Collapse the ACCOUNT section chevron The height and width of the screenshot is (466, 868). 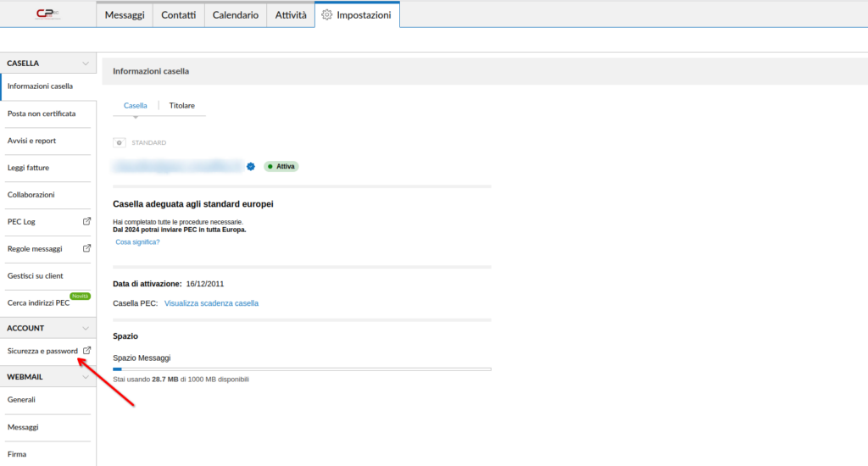pyautogui.click(x=85, y=328)
